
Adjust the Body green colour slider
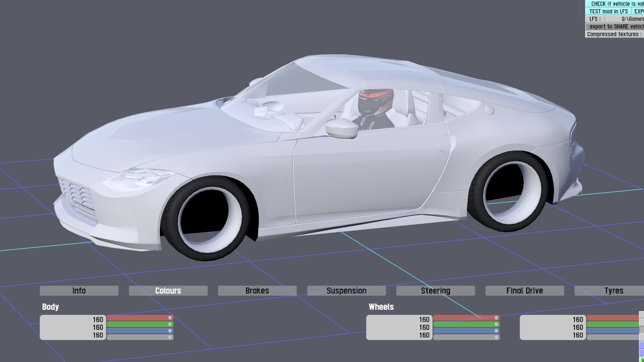coord(140,324)
